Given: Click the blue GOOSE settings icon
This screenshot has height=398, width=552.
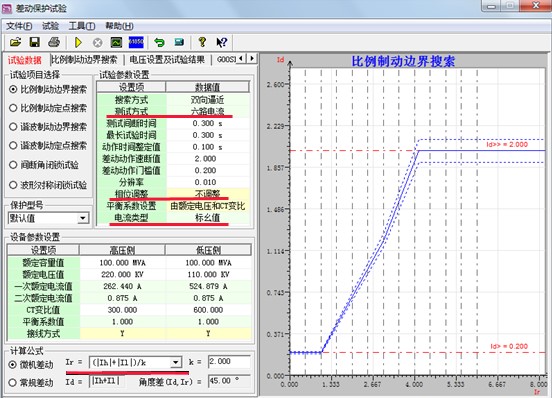Looking at the screenshot, I should (136, 42).
